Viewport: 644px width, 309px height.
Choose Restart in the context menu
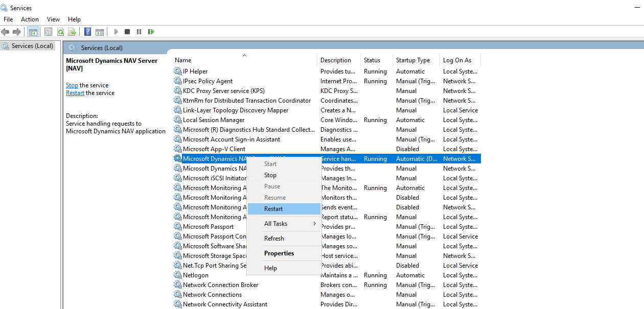284,209
